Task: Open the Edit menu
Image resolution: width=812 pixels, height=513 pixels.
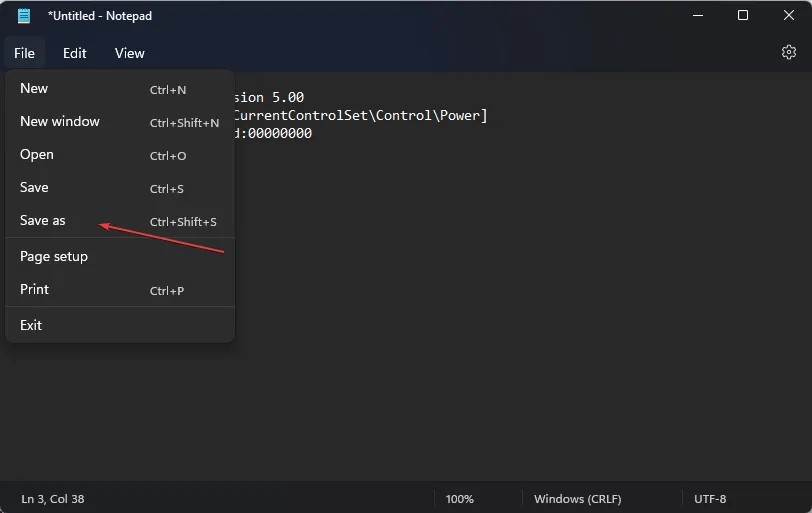Action: click(75, 53)
